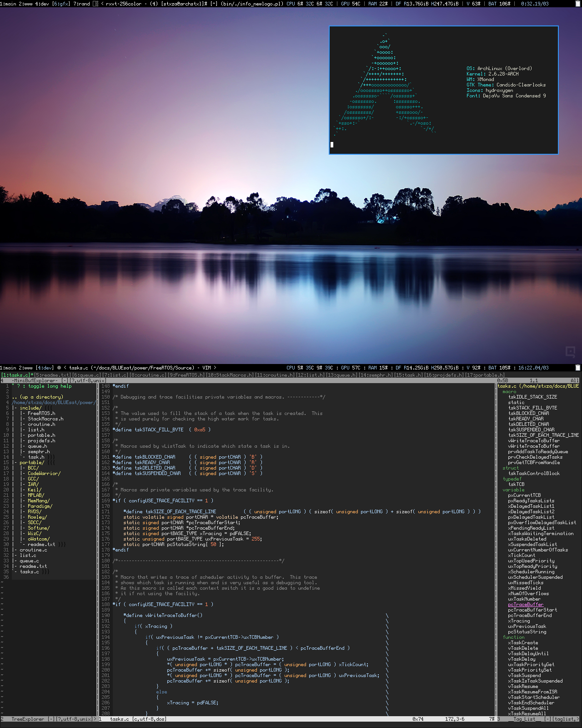The height and width of the screenshot is (728, 582).
Task: Open croutine.c in the TreeExplorer file tree
Action: tap(33, 550)
